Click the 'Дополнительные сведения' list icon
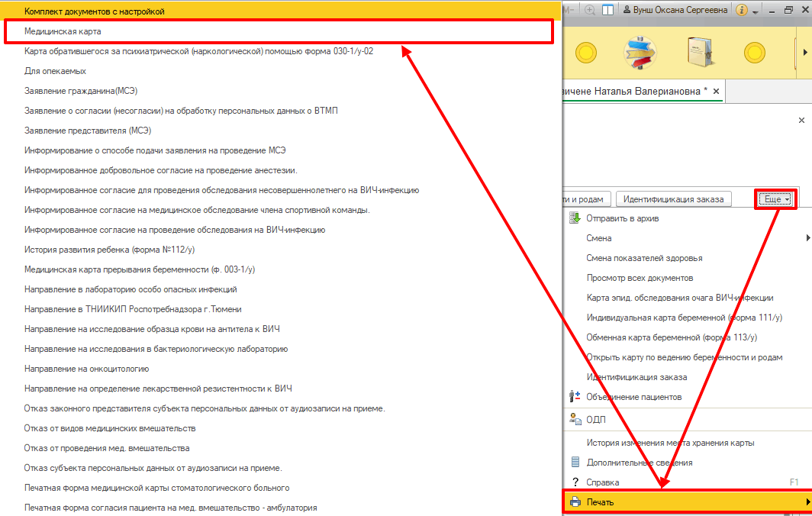 pos(575,463)
